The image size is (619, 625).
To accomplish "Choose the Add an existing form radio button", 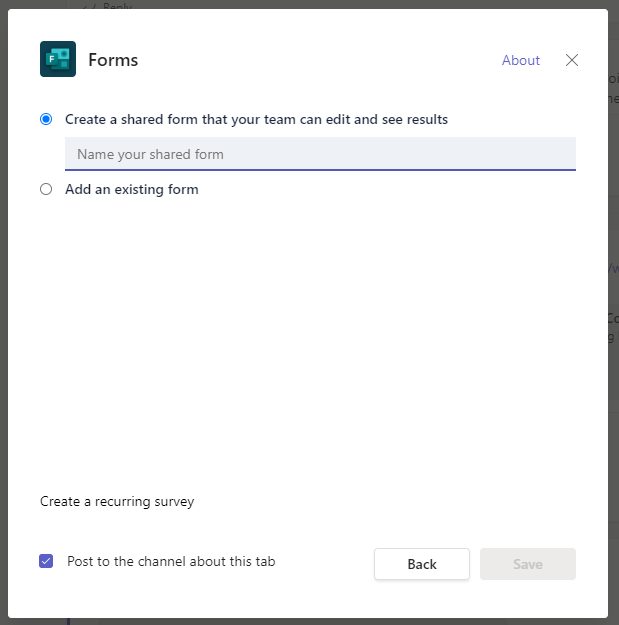I will coord(46,189).
